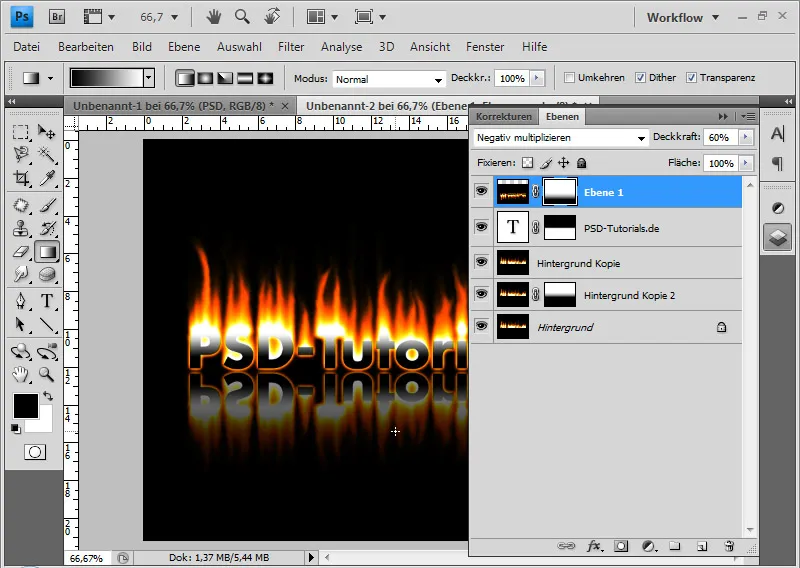Select the diamond gradient style button
This screenshot has width=800, height=568.
265,78
